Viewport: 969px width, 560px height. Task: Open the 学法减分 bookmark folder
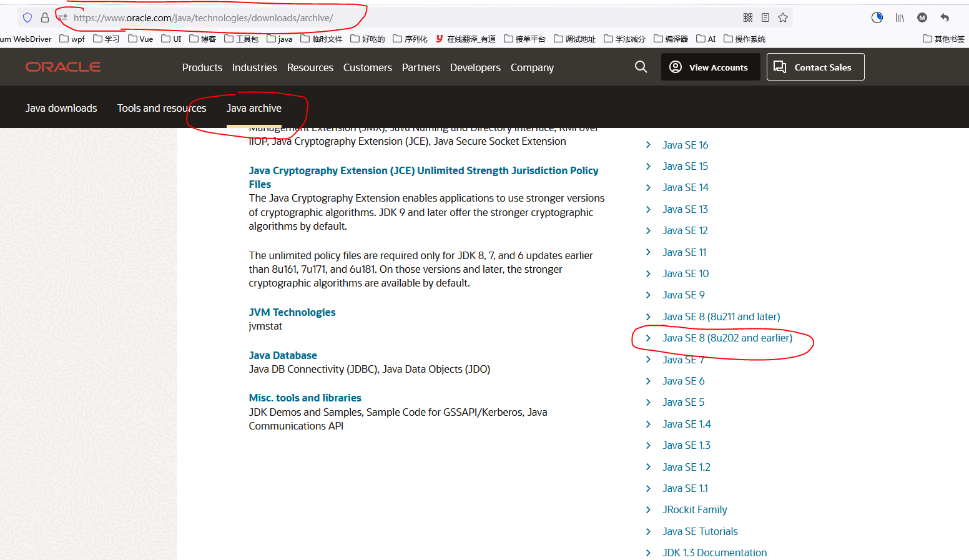pos(624,39)
